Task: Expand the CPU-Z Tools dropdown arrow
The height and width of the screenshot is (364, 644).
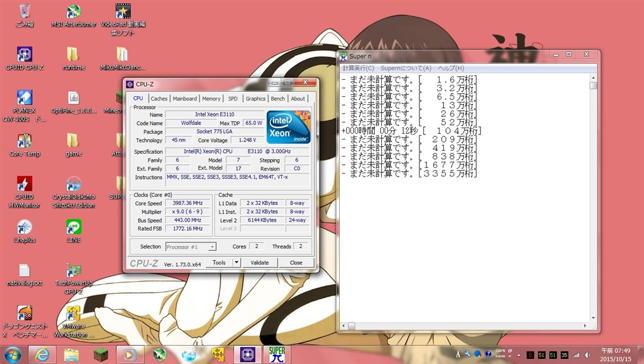Action: pyautogui.click(x=236, y=263)
